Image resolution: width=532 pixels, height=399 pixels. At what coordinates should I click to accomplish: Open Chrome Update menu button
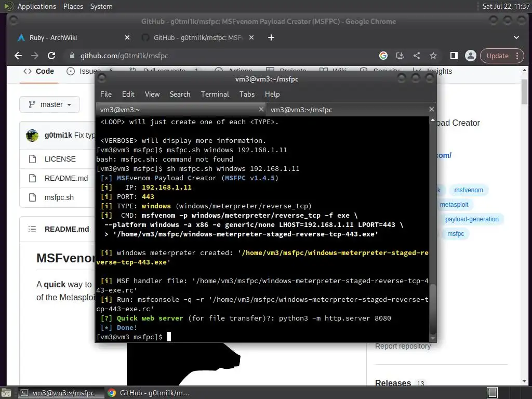(x=502, y=56)
